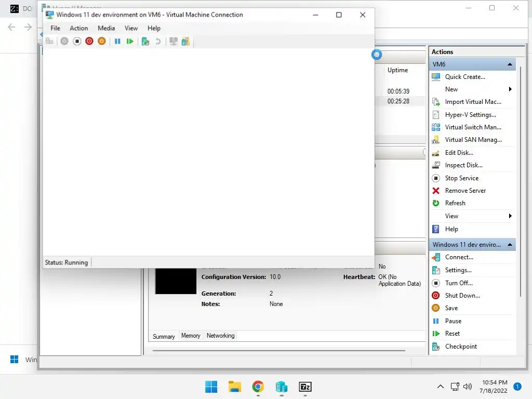Click the volume icon in system tray

coord(468,387)
